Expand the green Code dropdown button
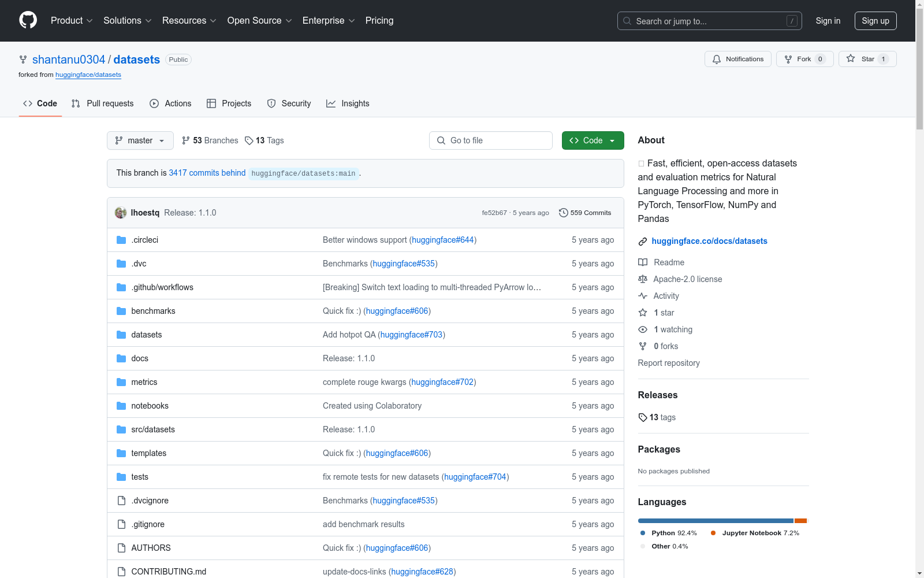Image resolution: width=924 pixels, height=578 pixels. (x=593, y=140)
